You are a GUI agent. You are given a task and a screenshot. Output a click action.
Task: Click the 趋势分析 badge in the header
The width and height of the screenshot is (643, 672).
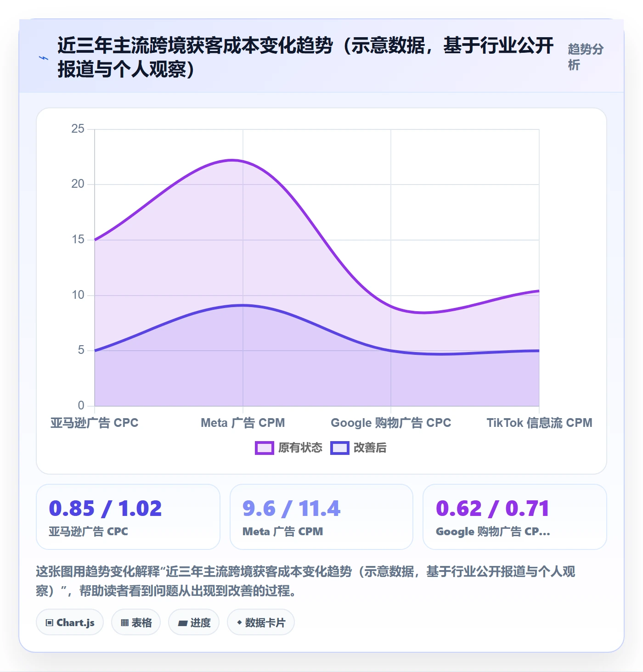click(x=586, y=57)
